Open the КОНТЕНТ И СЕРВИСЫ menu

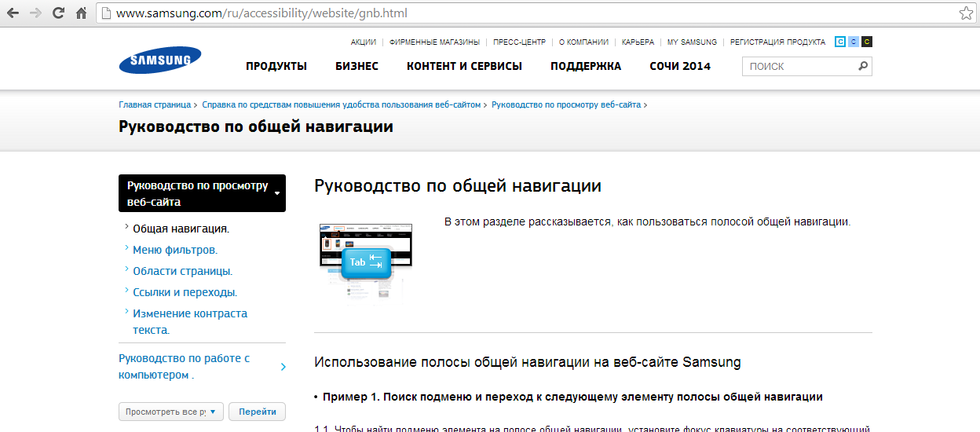pos(464,66)
